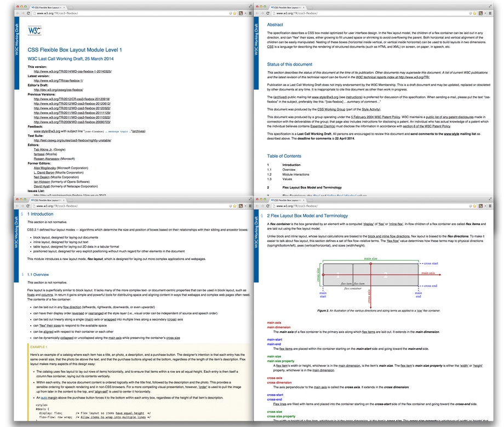Open the flow direction link in Overview list

[x=72, y=307]
